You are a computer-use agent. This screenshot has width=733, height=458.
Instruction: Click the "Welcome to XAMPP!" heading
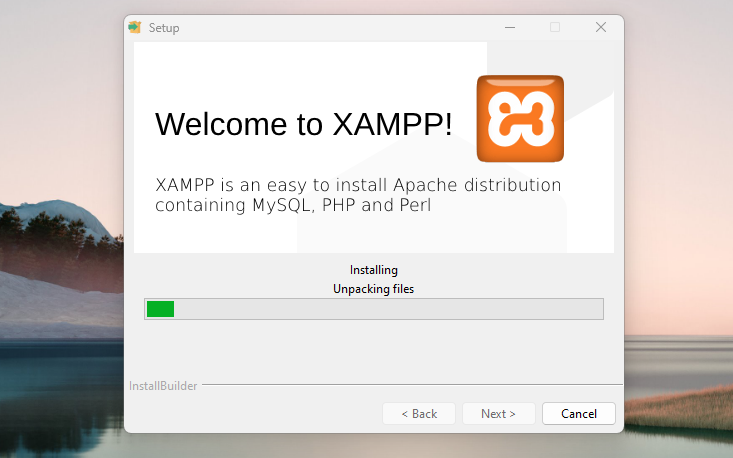[304, 124]
